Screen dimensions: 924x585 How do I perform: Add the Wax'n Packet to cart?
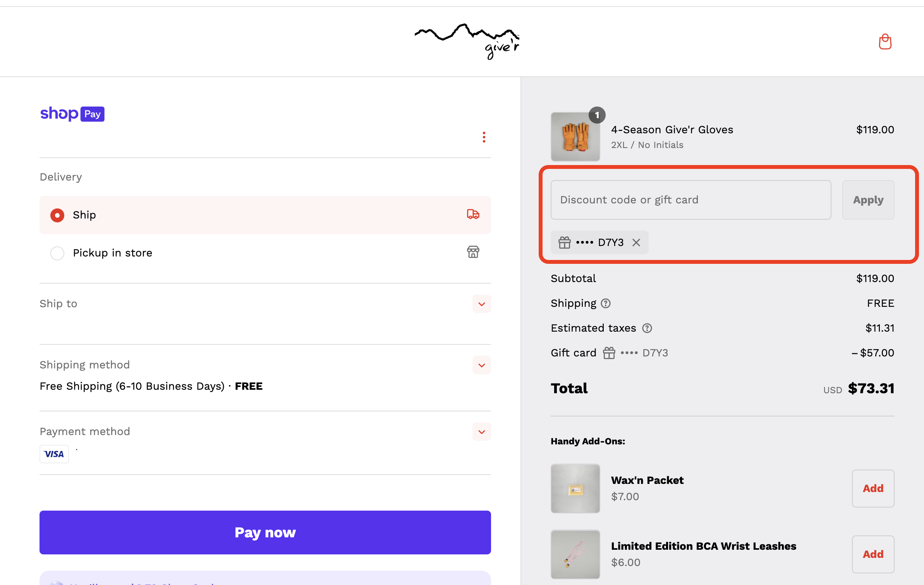[873, 488]
